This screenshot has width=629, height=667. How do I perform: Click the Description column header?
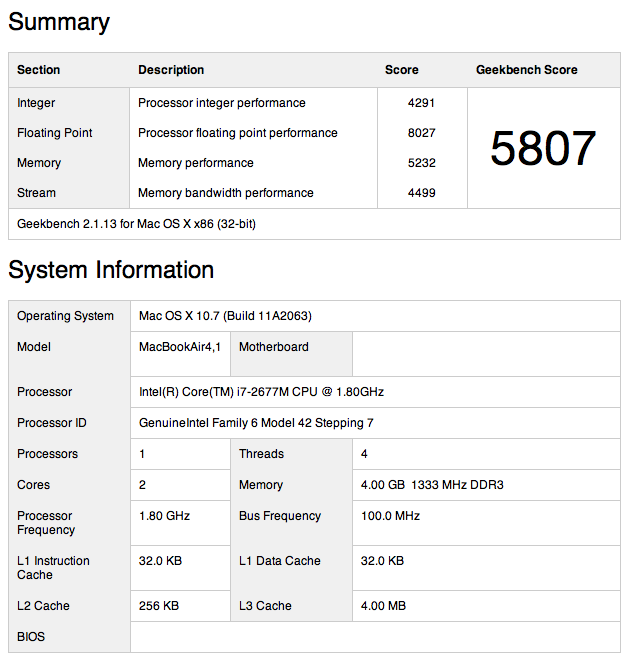click(171, 70)
